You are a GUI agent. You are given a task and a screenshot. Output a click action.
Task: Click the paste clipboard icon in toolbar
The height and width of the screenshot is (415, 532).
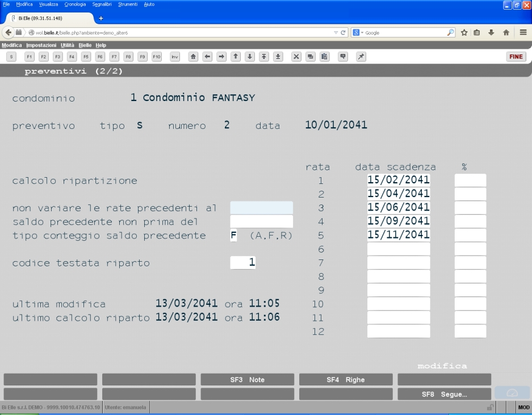[x=324, y=57]
